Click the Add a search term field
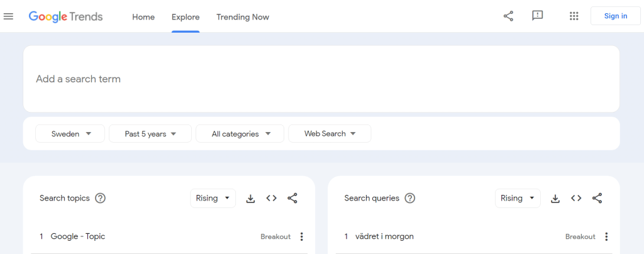The width and height of the screenshot is (644, 254). coord(321,79)
